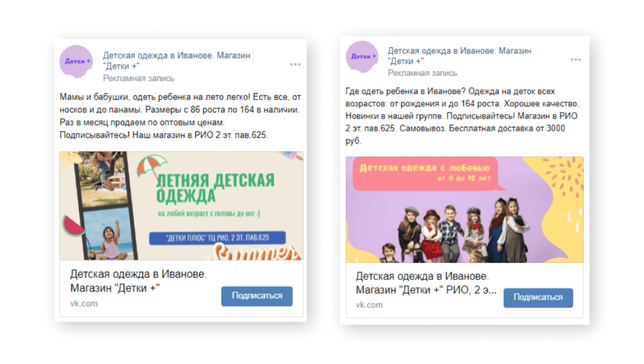Click vk.com under left ad title
This screenshot has height=364, width=644.
tap(84, 303)
